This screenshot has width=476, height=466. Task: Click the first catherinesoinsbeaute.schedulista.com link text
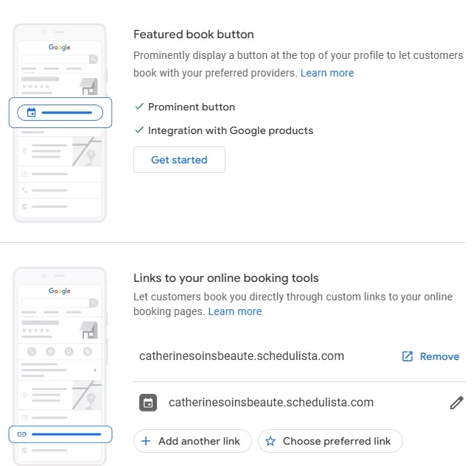click(x=242, y=356)
